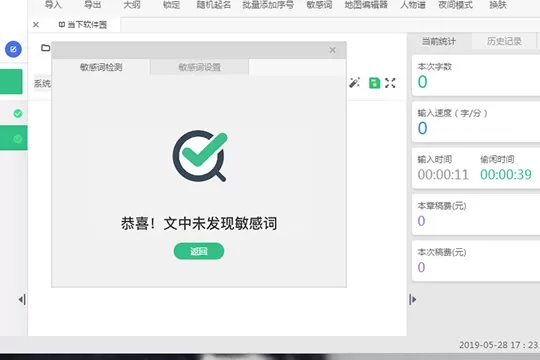Screen dimensions: 540x360
Task: Click the 输入时间 value 00:00:11
Action: coord(443,175)
